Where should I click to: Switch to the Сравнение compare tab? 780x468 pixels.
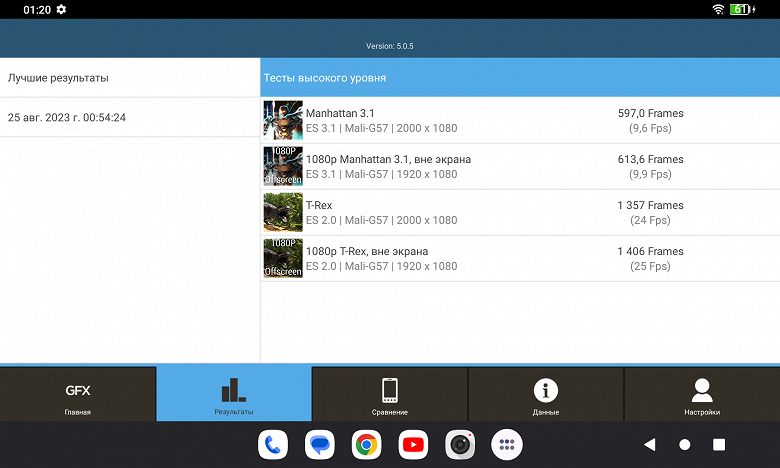(x=390, y=394)
